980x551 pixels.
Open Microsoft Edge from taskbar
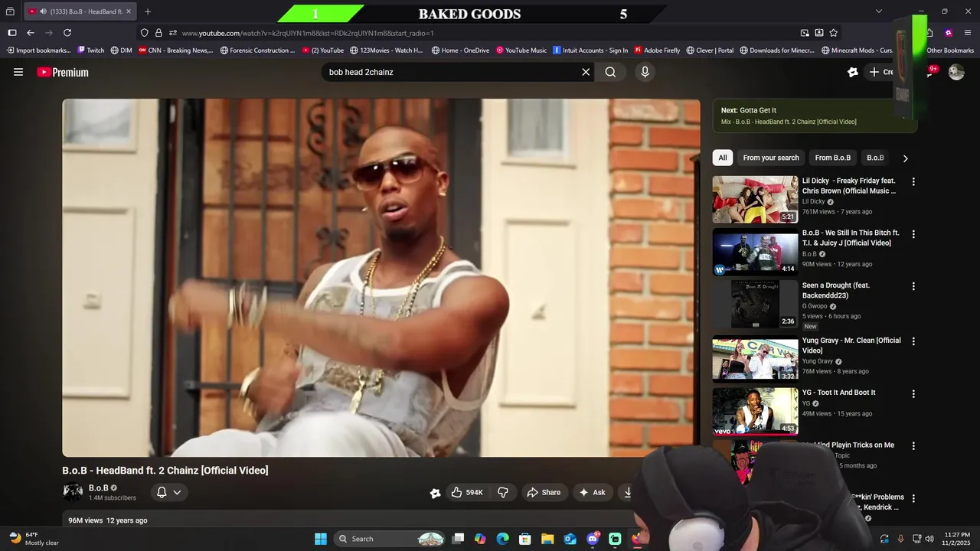click(x=502, y=539)
